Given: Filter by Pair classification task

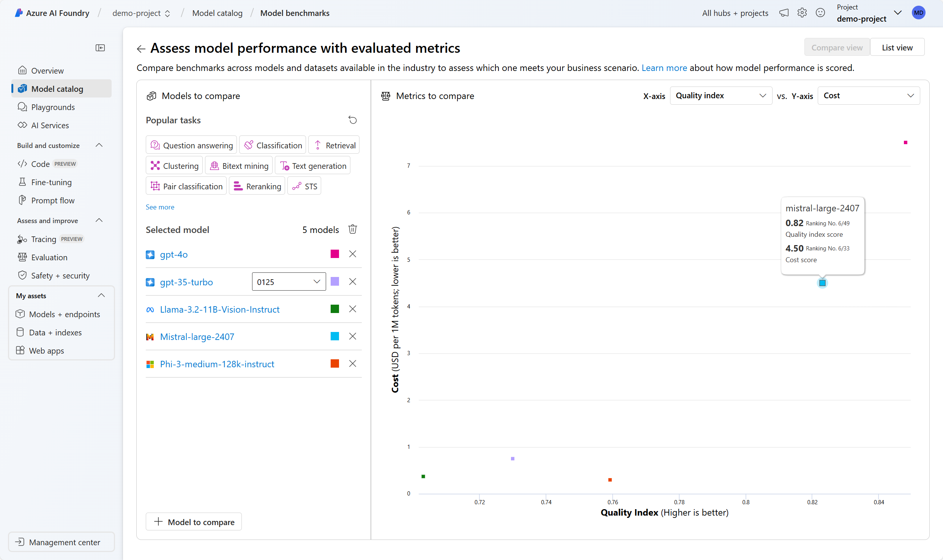Looking at the screenshot, I should (186, 186).
